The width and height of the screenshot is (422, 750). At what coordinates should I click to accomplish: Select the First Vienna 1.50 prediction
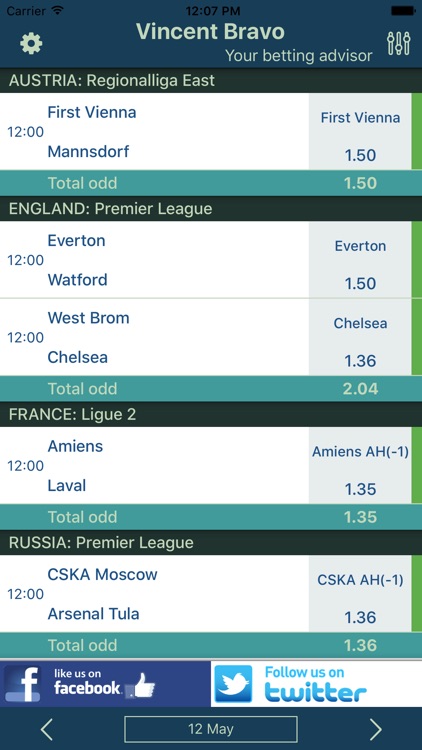[360, 132]
